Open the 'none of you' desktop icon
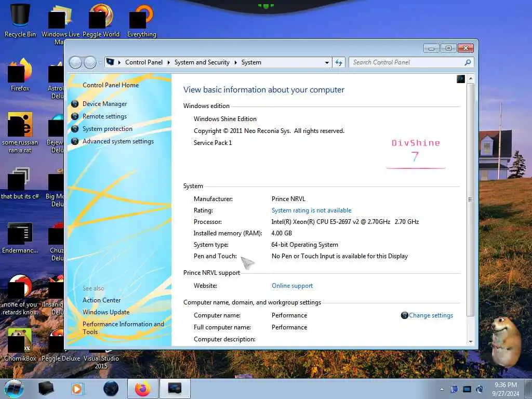 20,295
